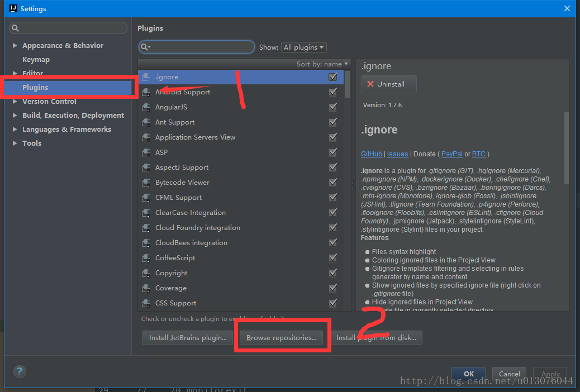Open the Show All plugins dropdown
Viewport: 580px width, 392px height.
click(x=303, y=47)
